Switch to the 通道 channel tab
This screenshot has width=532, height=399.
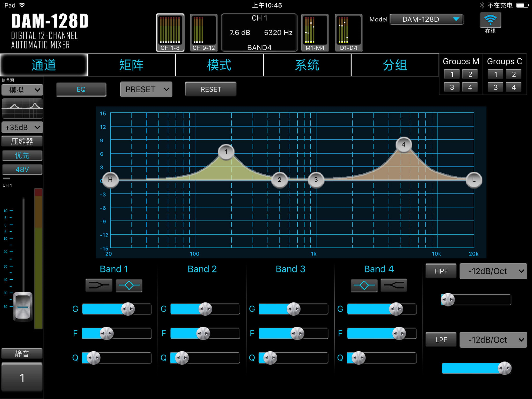[x=44, y=65]
